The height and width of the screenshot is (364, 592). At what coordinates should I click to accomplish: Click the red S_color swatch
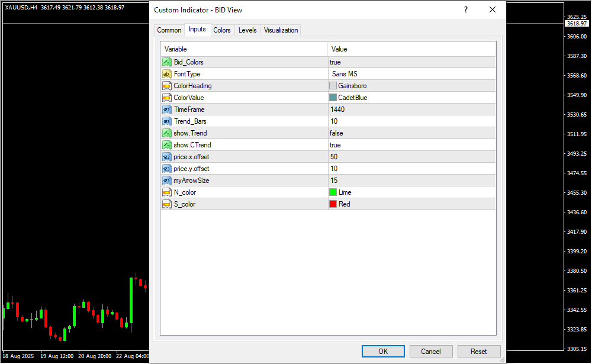(333, 204)
